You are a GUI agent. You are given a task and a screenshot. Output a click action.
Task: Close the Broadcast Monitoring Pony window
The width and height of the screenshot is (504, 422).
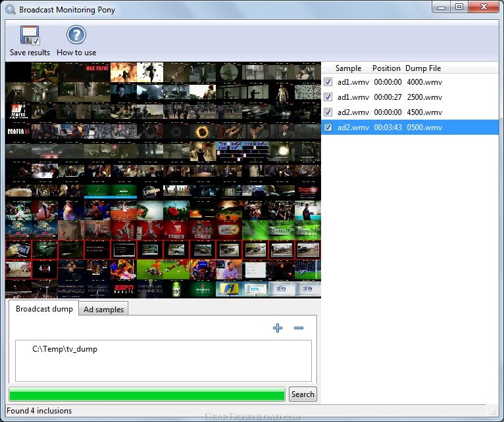(484, 7)
